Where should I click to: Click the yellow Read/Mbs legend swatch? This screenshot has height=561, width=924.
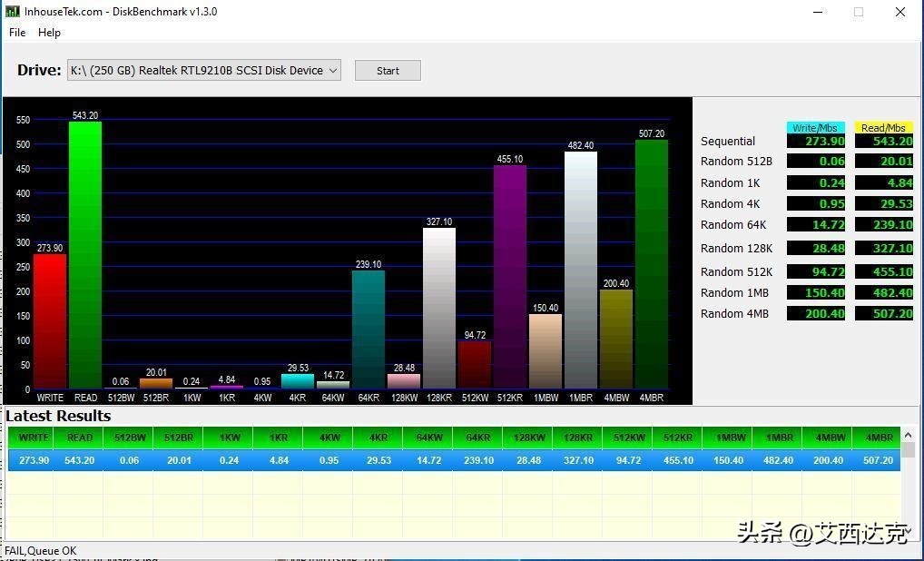883,128
